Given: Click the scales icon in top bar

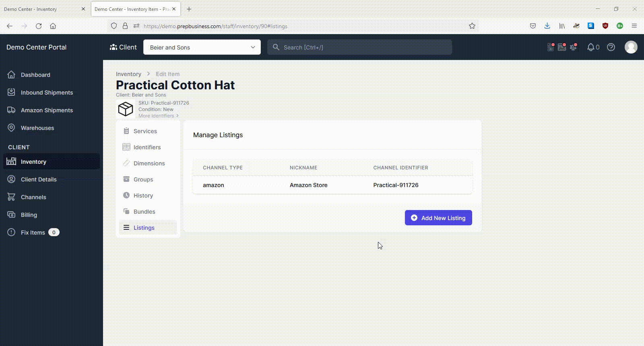Looking at the screenshot, I should (573, 47).
